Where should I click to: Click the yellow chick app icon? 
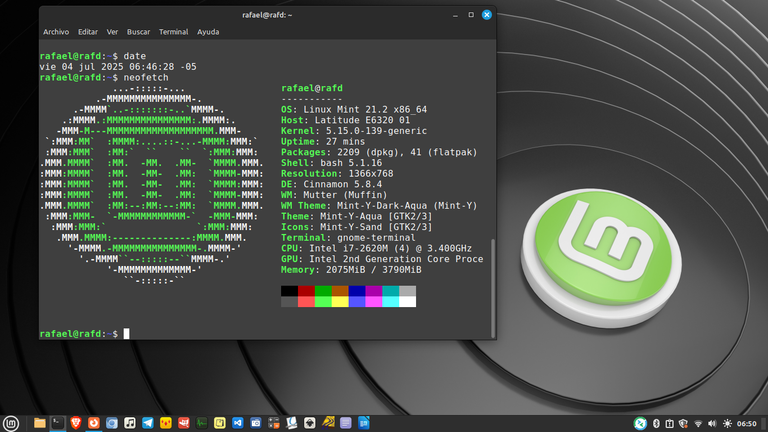click(166, 423)
